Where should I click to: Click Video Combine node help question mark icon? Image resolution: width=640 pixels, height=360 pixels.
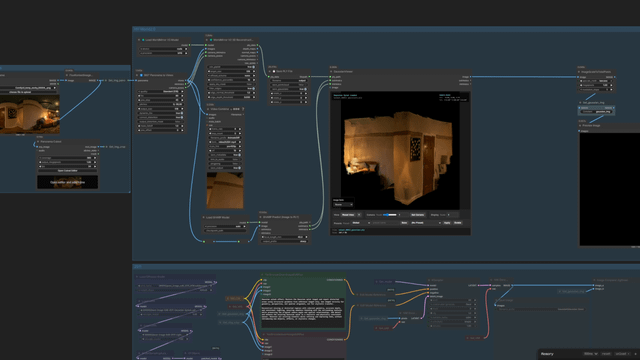(243, 109)
